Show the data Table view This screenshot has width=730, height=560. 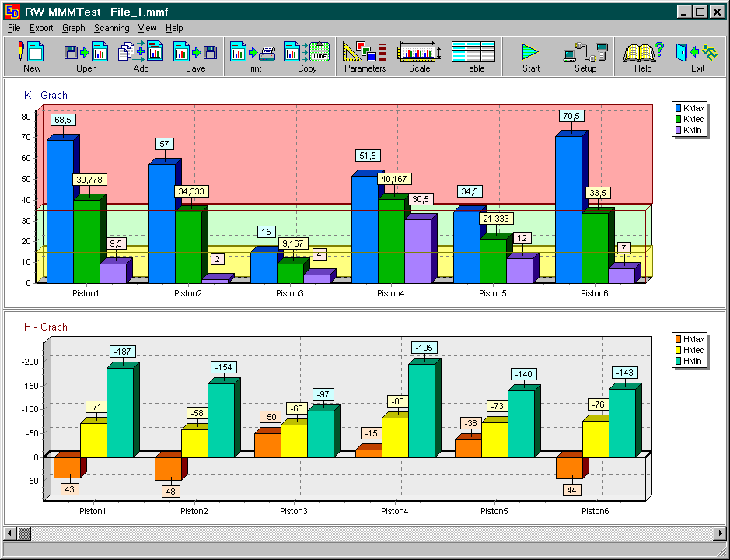point(473,53)
